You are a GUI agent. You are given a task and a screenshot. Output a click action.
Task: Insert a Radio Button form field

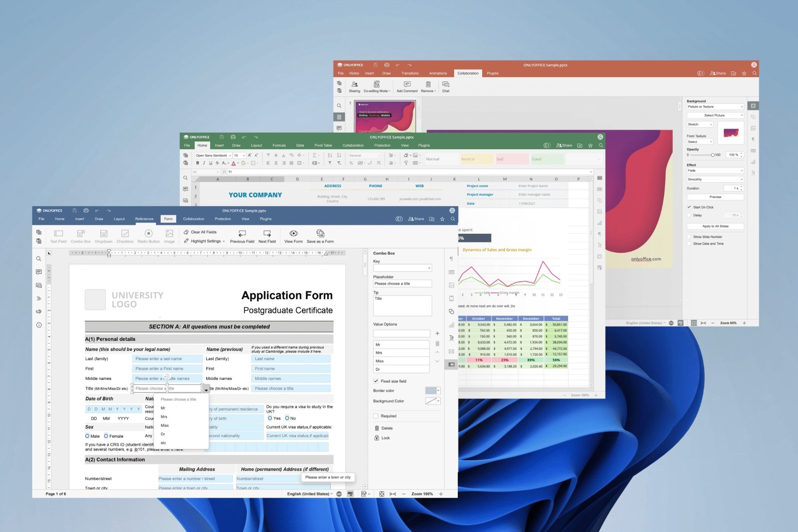(149, 236)
